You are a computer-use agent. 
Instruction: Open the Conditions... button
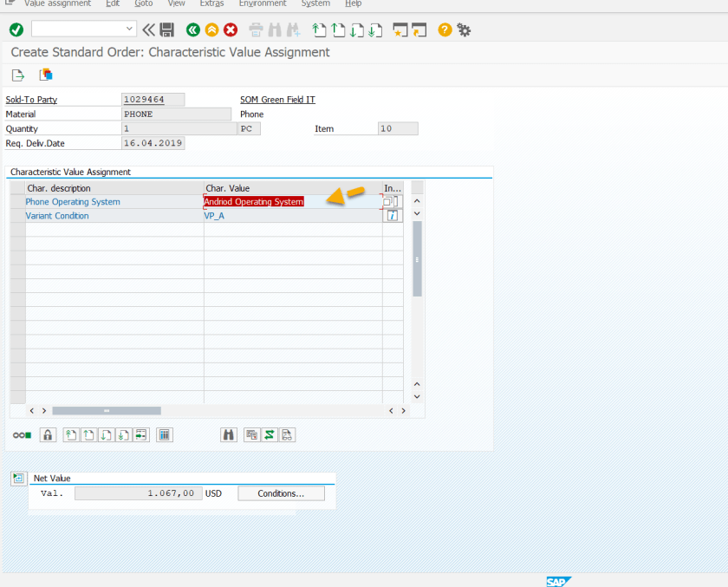pos(281,493)
